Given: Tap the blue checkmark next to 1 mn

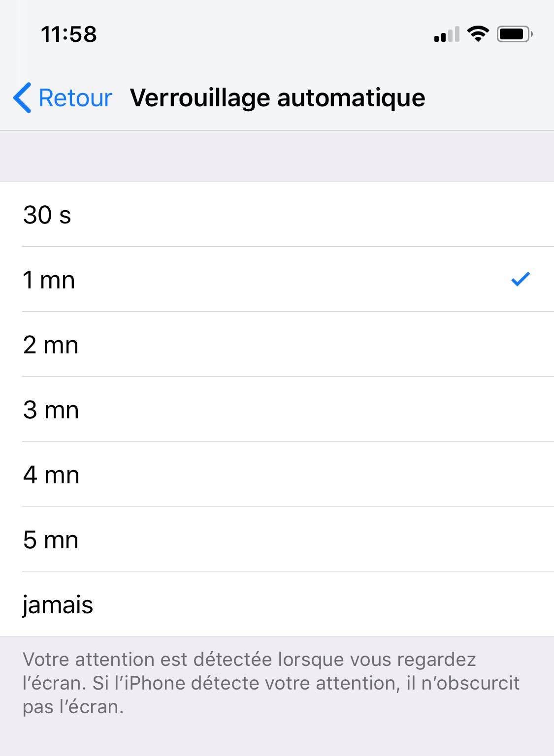Looking at the screenshot, I should [x=520, y=279].
